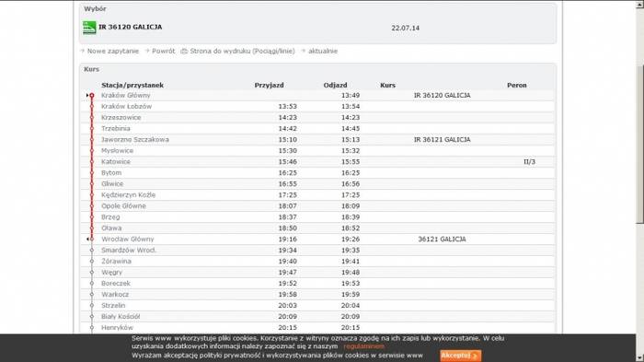
Task: Open Strona do wydruku (Pociągi/linie)
Action: [242, 51]
